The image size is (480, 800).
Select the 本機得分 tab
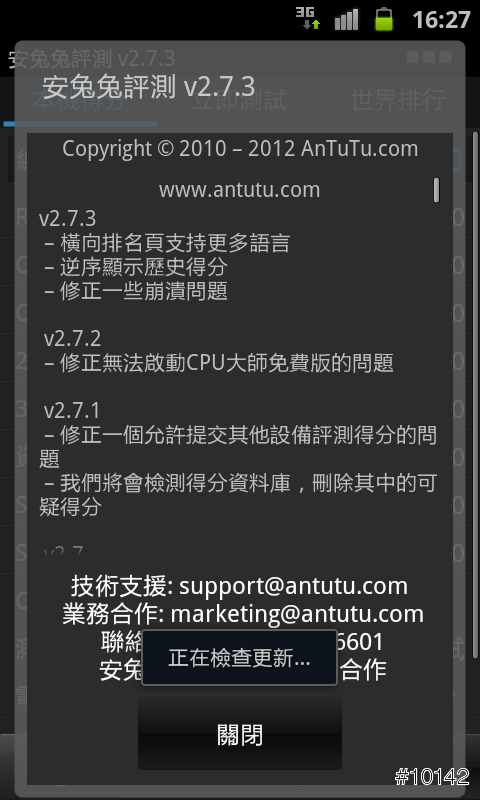79,101
